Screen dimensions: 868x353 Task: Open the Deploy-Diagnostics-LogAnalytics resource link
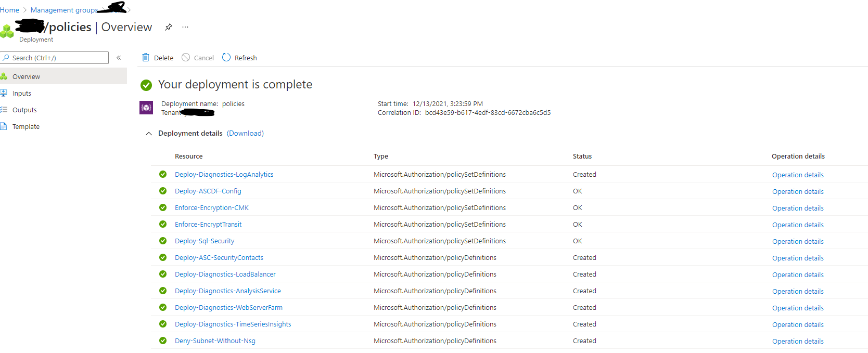(224, 174)
